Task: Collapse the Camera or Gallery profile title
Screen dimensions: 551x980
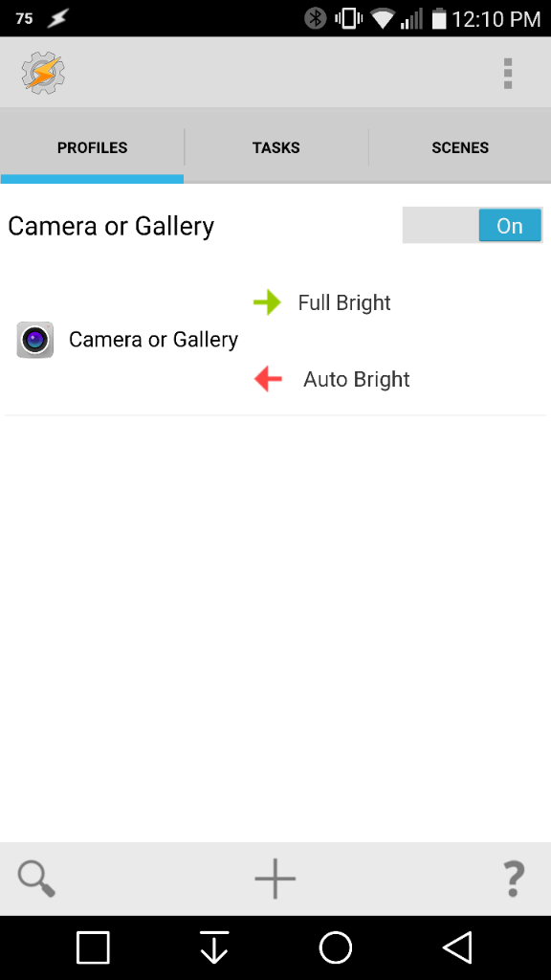Action: pyautogui.click(x=111, y=226)
